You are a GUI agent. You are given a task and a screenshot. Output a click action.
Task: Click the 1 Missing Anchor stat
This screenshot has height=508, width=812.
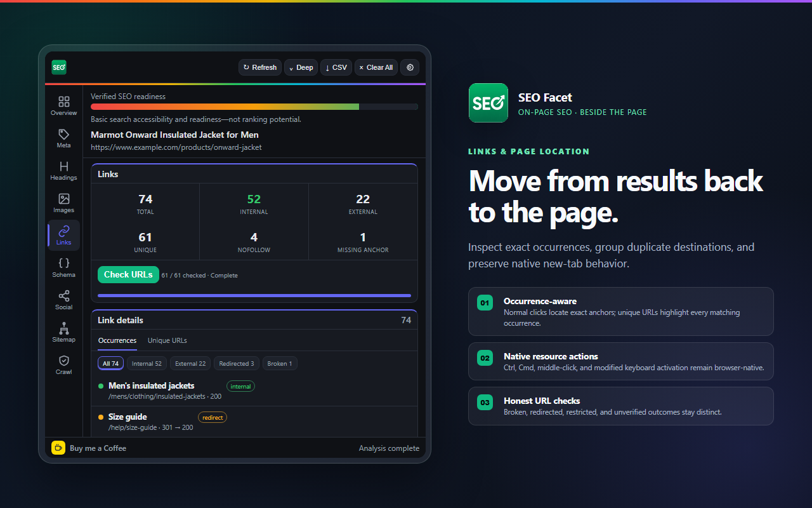(363, 242)
